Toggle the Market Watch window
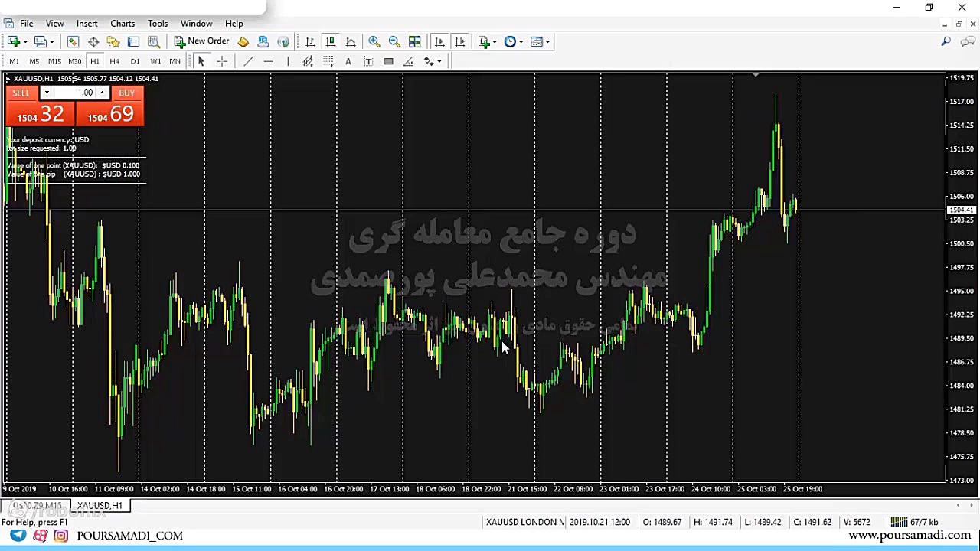Viewport: 980px width, 551px height. [x=73, y=42]
